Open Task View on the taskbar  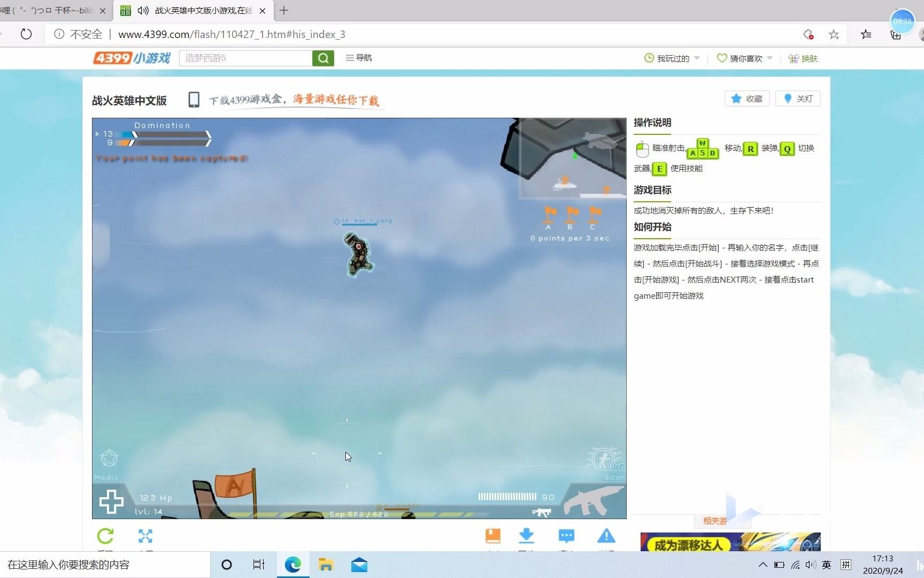259,565
